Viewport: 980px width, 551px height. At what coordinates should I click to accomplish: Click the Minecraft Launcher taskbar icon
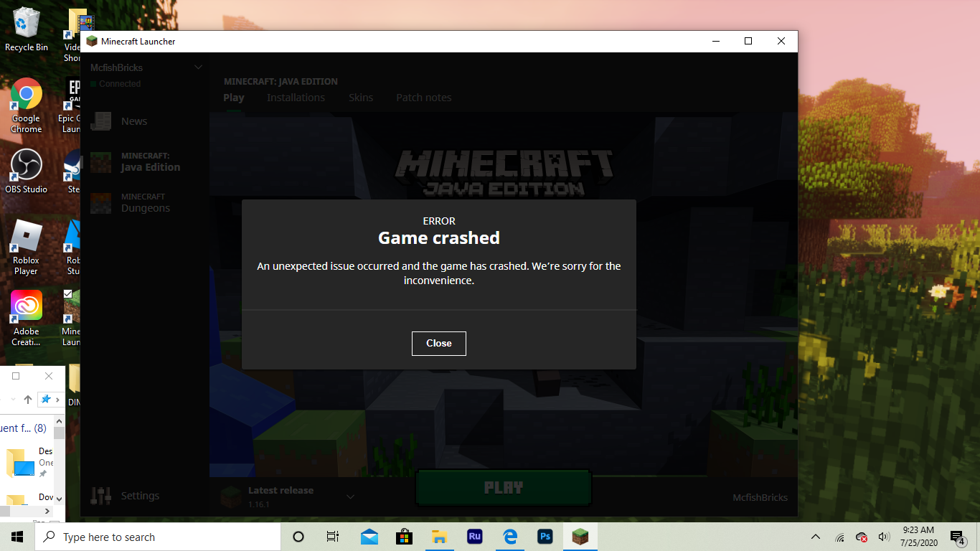580,537
